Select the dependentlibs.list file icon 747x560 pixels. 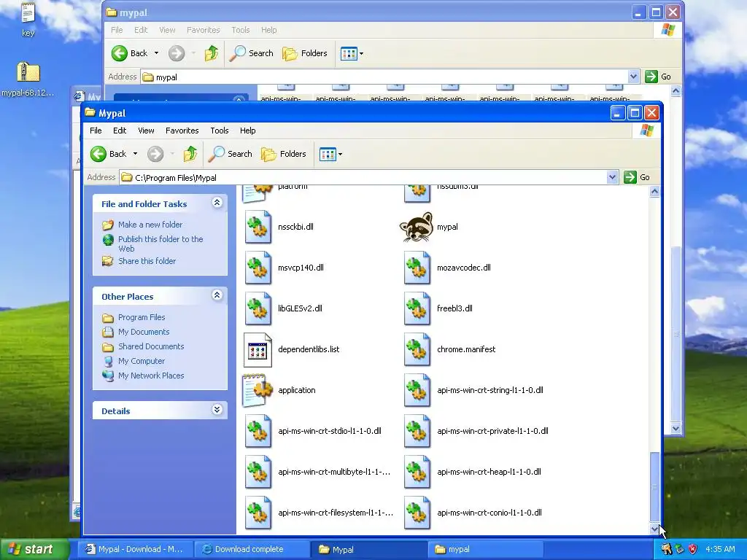coord(258,349)
